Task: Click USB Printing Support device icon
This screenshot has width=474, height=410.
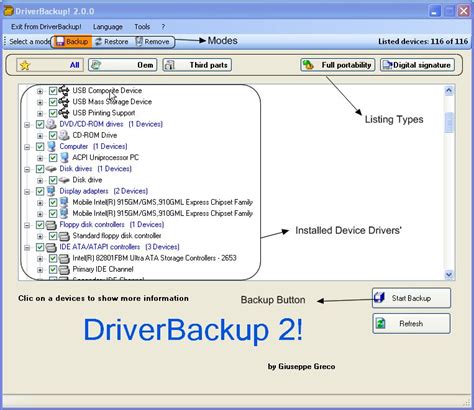Action: pos(64,113)
